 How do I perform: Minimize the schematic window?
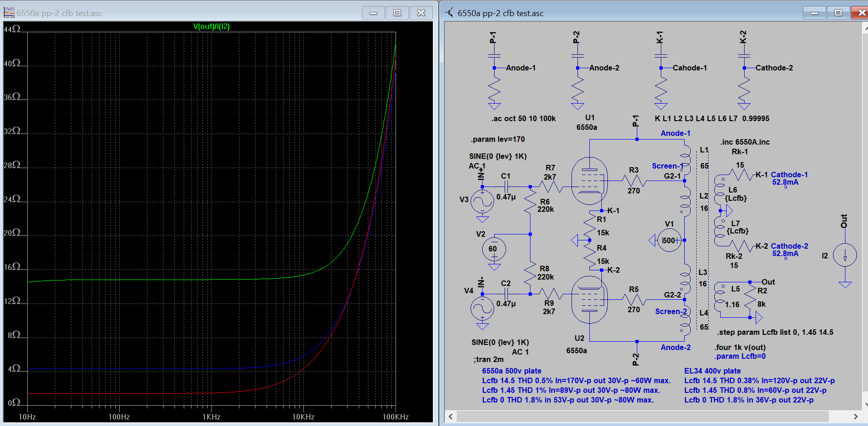click(815, 13)
